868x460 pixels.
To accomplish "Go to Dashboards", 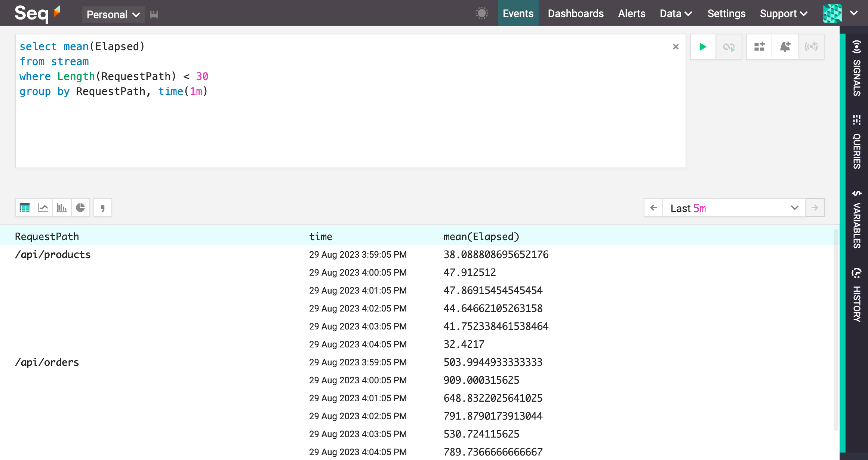I will click(x=576, y=13).
